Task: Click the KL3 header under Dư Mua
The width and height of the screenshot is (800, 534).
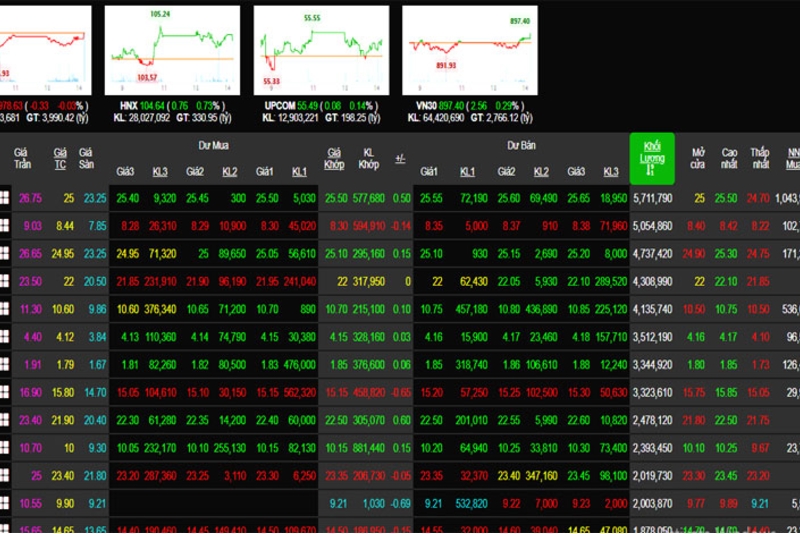Action: (x=160, y=172)
